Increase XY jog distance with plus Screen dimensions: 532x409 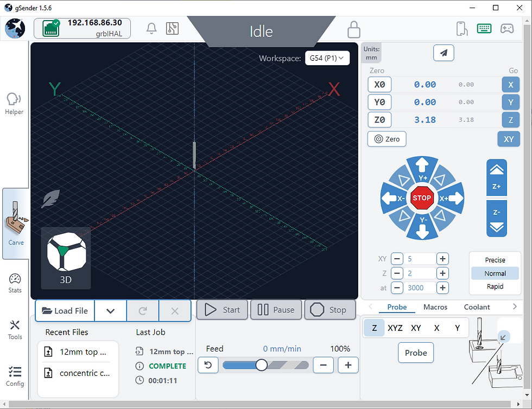442,259
